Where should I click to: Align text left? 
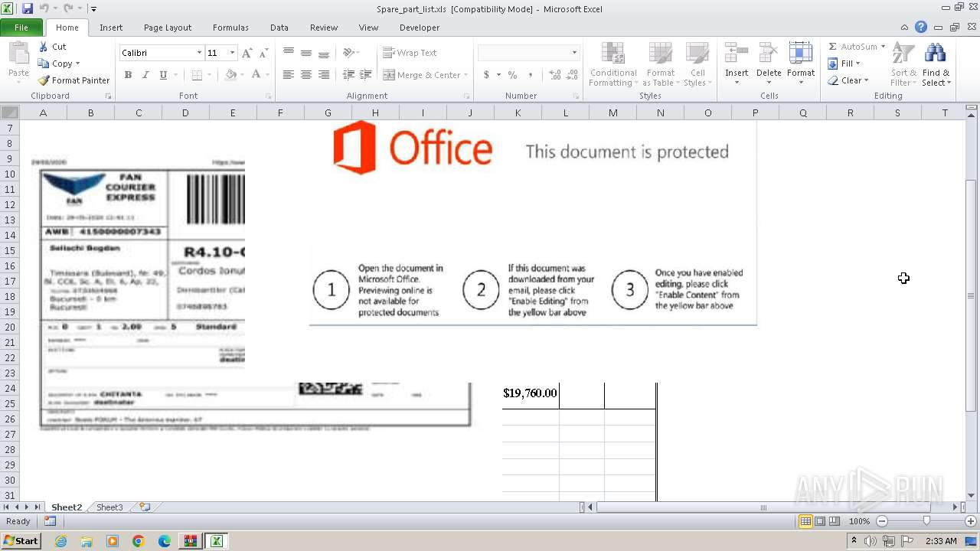pos(289,75)
